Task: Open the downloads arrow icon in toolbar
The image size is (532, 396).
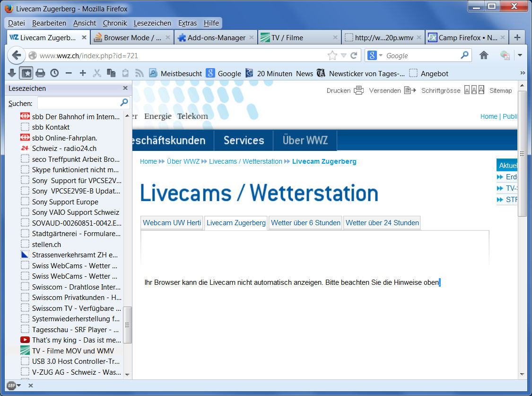Action: pyautogui.click(x=12, y=73)
